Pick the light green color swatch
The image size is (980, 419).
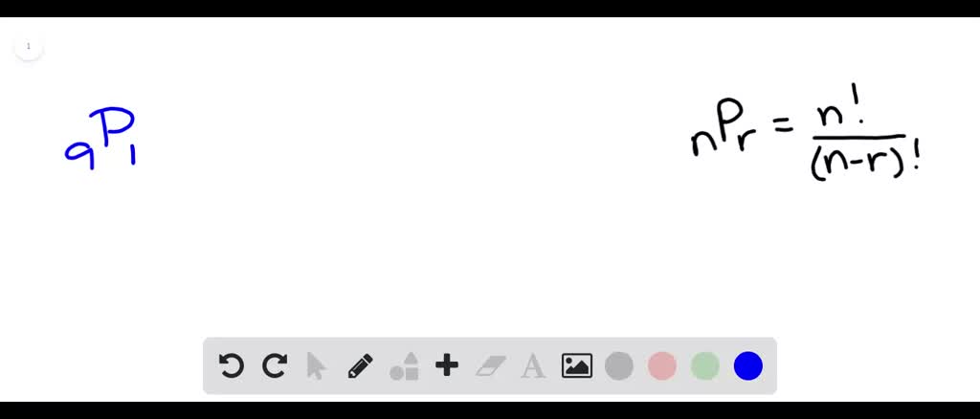coord(705,366)
